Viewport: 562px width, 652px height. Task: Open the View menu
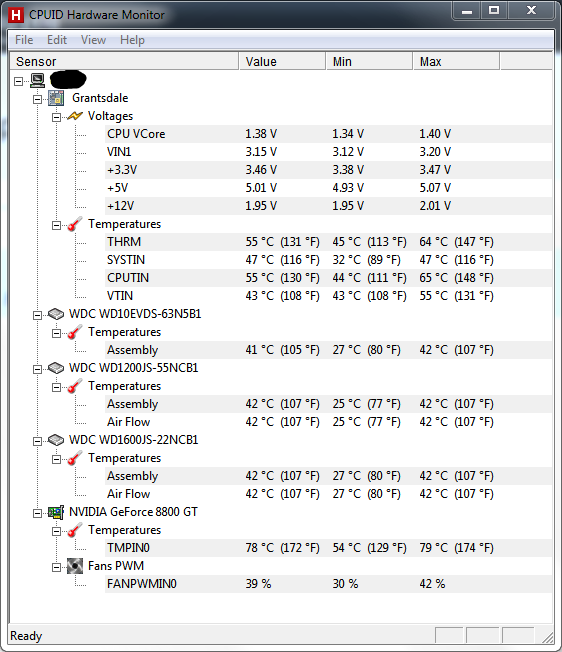[93, 40]
